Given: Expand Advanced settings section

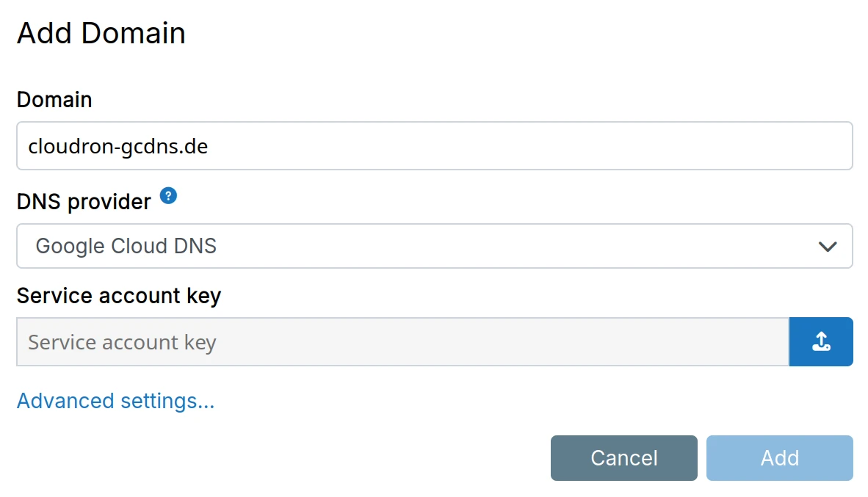Looking at the screenshot, I should [115, 401].
